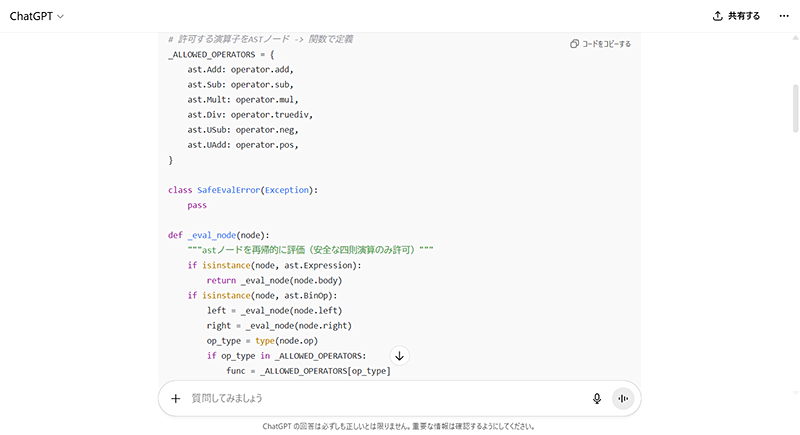
Task: Click "if op_type in _ALLOWED_OPERATORS:" line
Action: tap(286, 355)
